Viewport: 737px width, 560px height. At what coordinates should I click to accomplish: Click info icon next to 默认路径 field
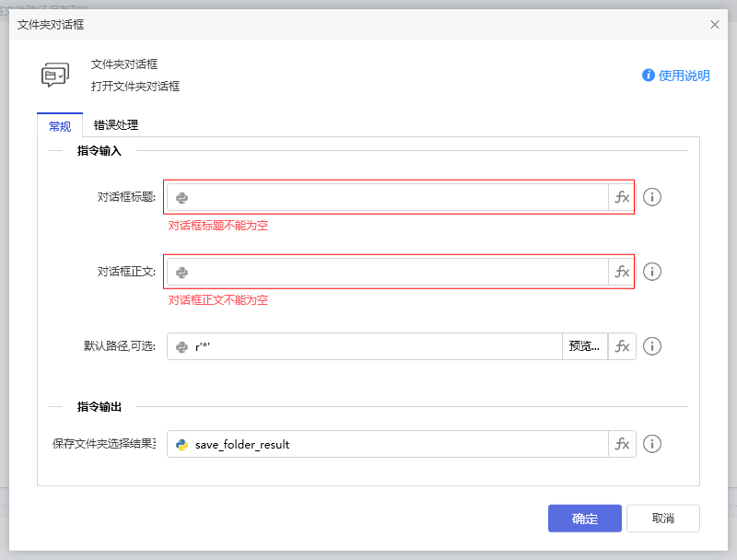point(652,346)
